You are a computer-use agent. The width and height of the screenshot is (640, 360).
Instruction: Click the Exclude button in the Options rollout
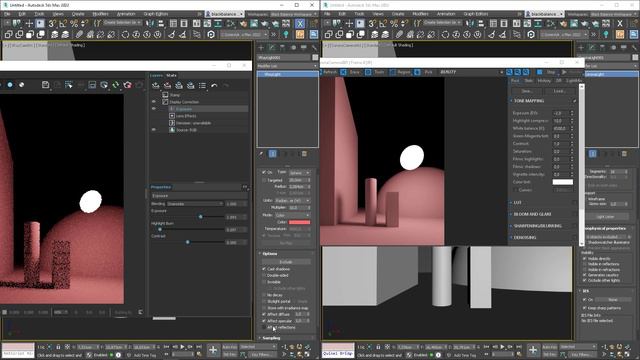[x=286, y=262]
